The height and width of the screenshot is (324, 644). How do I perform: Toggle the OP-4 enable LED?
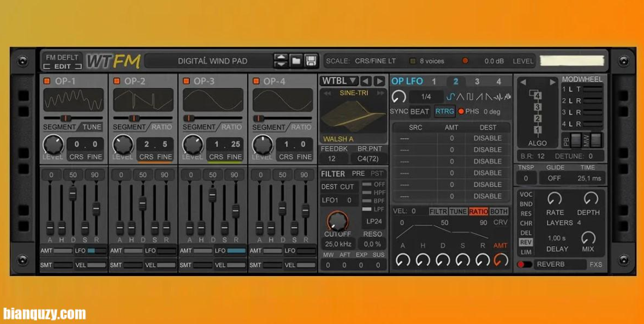coord(256,81)
